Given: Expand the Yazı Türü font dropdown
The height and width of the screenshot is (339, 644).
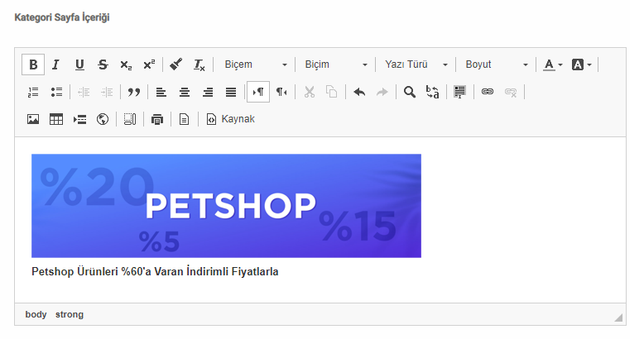Looking at the screenshot, I should (416, 64).
